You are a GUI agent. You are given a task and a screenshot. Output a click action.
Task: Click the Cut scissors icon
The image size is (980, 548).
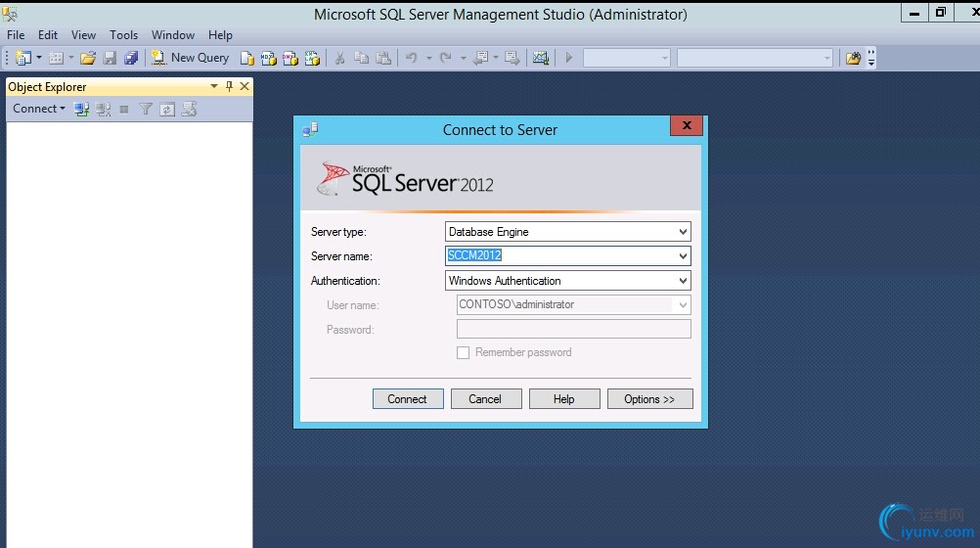tap(339, 58)
